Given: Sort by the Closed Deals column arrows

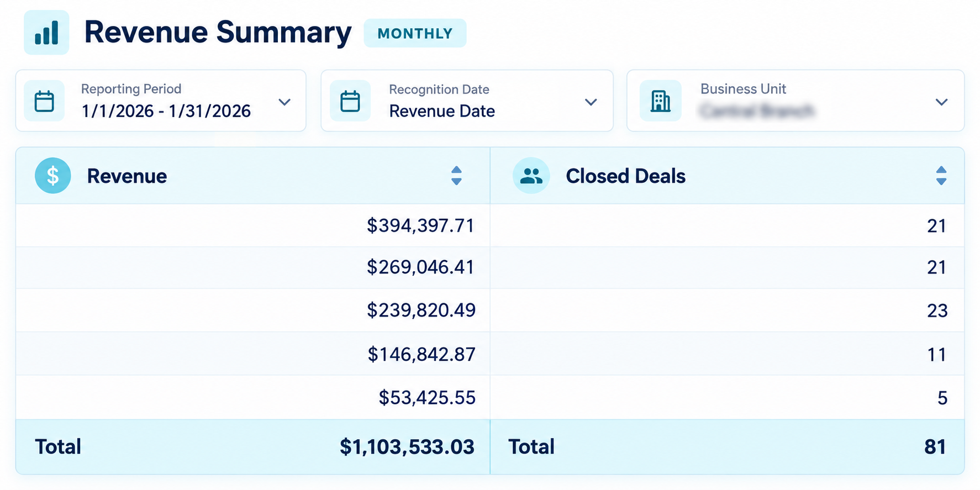Looking at the screenshot, I should click(941, 176).
